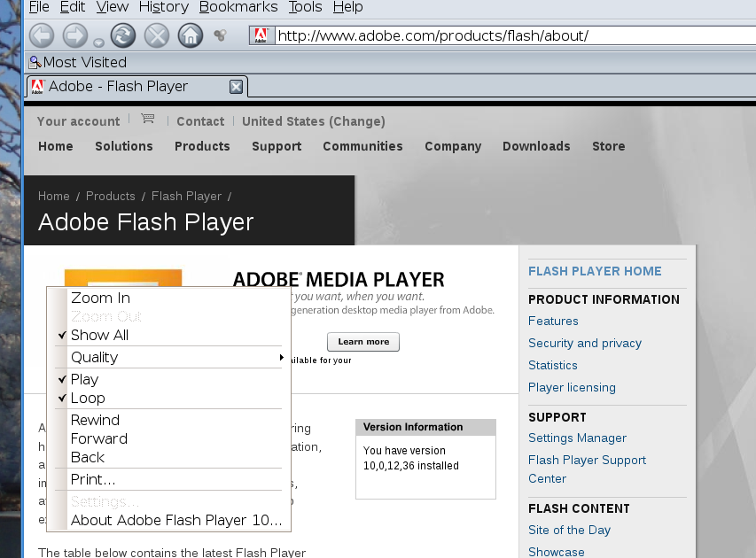Click the Learn more button
The height and width of the screenshot is (558, 756).
coord(363,342)
